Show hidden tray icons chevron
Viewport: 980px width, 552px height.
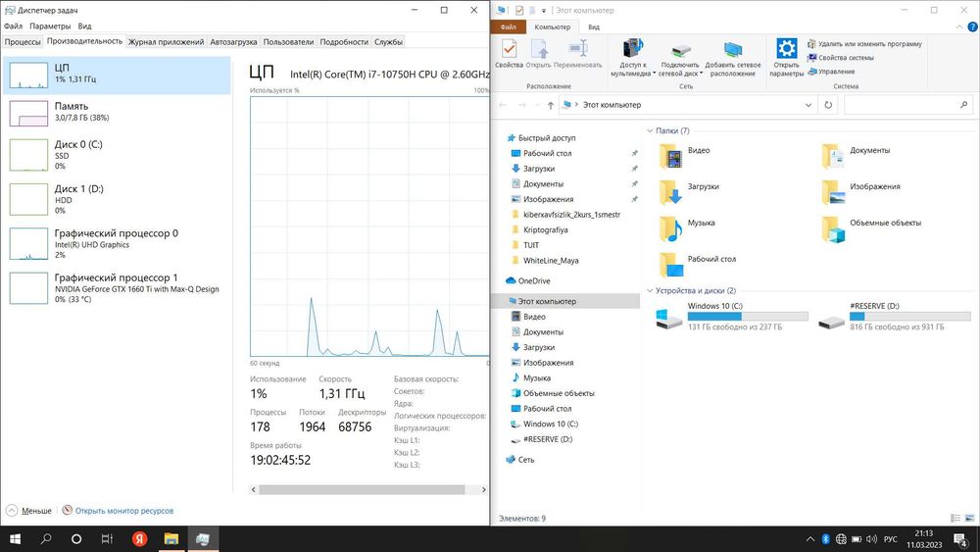tap(810, 539)
